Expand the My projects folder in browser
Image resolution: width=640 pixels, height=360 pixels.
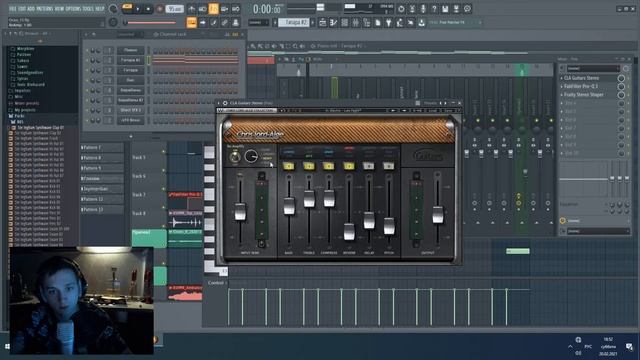(22, 110)
